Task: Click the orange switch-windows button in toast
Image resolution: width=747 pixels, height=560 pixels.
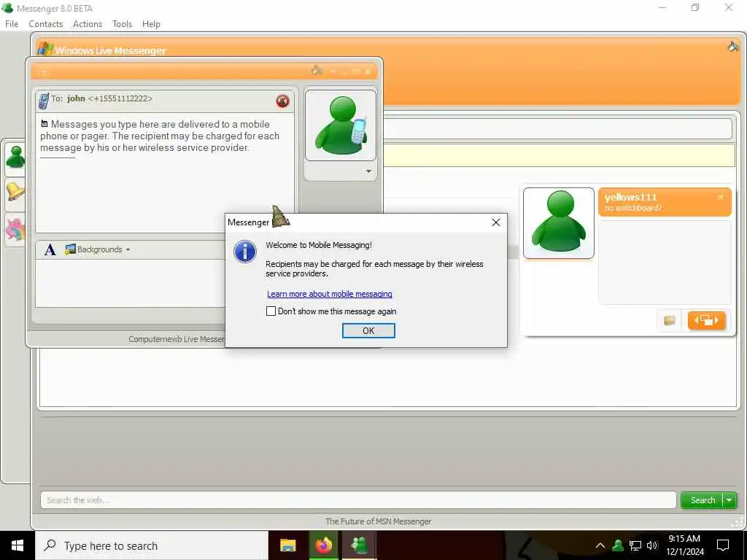Action: click(x=706, y=321)
